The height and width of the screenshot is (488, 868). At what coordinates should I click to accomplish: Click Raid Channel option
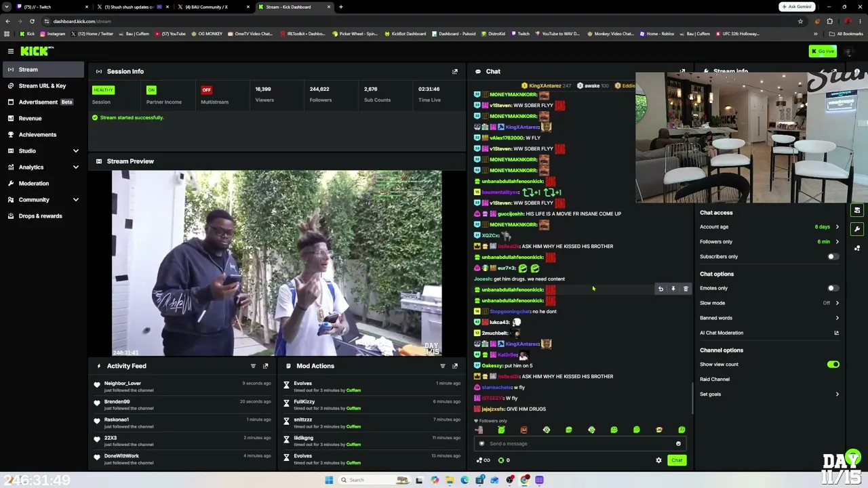[715, 380]
